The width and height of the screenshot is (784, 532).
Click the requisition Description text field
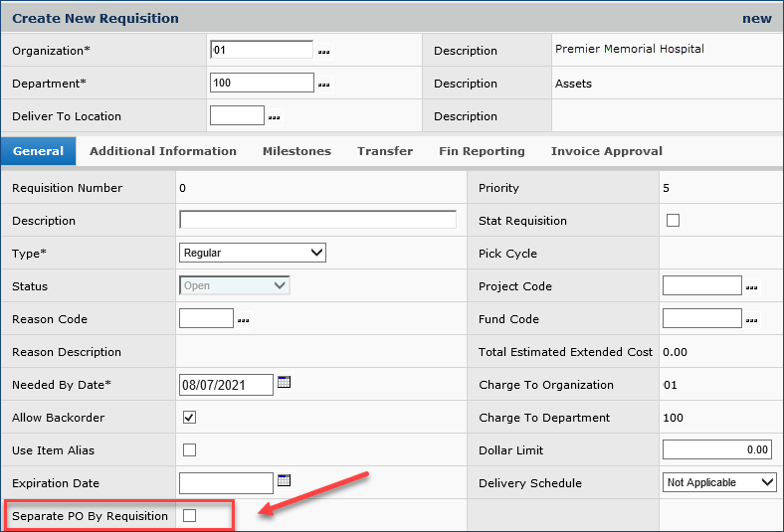point(317,221)
